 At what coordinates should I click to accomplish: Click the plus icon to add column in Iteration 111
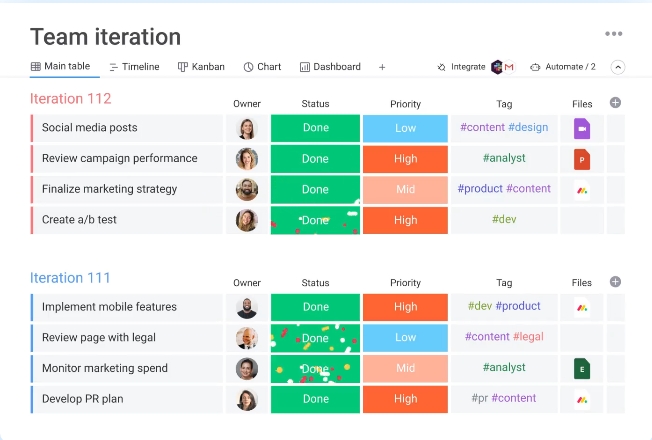(615, 282)
